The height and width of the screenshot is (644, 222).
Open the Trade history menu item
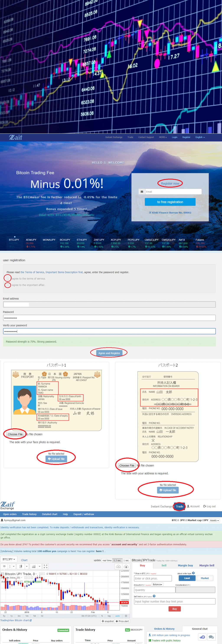click(x=29, y=514)
